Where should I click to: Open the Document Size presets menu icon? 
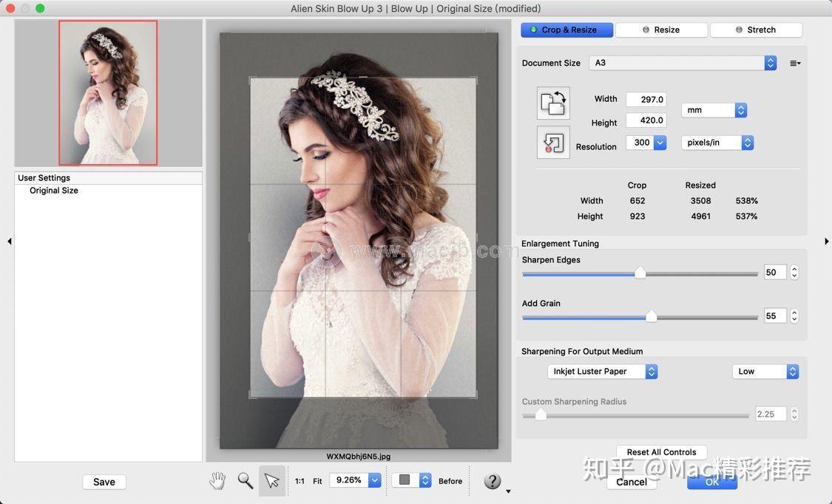[x=795, y=64]
